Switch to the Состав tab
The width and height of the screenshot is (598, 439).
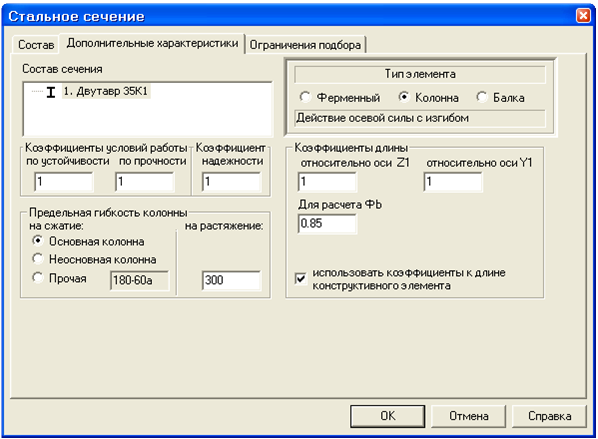36,45
